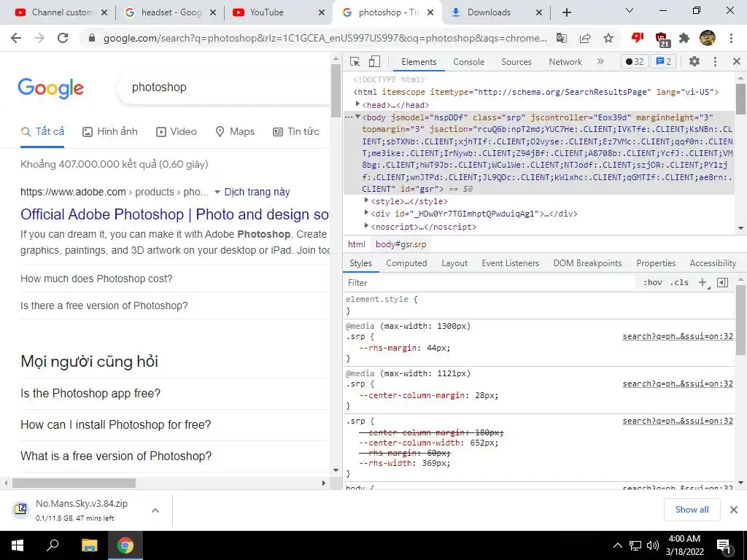The width and height of the screenshot is (747, 560).
Task: Expand the div _HDw0Yr7TGImhptQPwduiqAg1 node
Action: [x=366, y=213]
